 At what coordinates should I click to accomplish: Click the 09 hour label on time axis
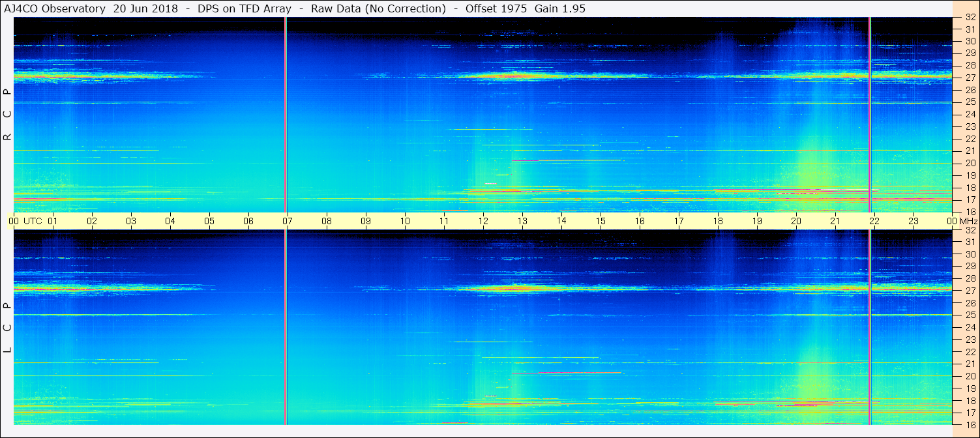[366, 221]
